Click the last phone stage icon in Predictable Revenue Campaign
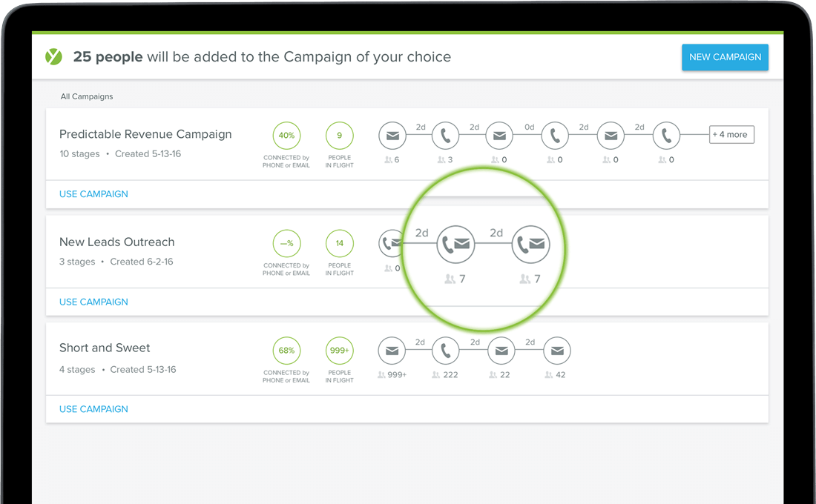The width and height of the screenshot is (816, 504). tap(667, 136)
